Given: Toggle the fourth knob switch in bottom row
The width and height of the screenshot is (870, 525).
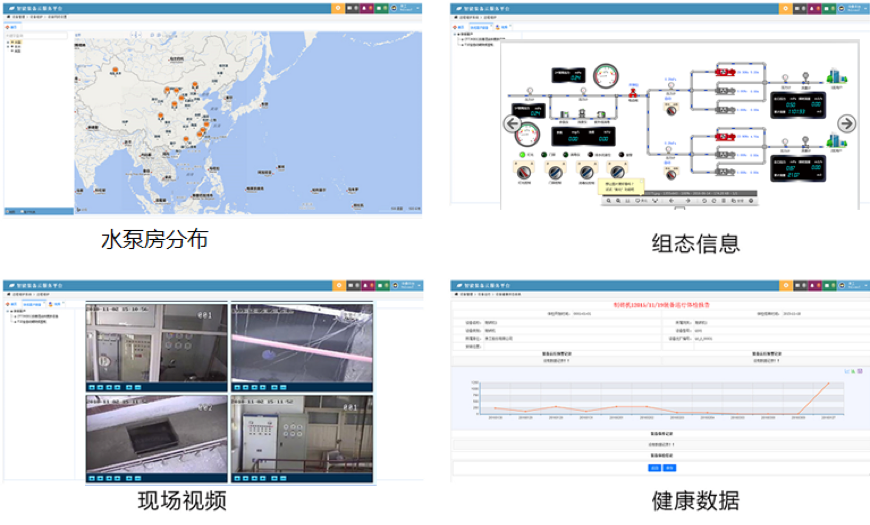Looking at the screenshot, I should click(x=616, y=171).
